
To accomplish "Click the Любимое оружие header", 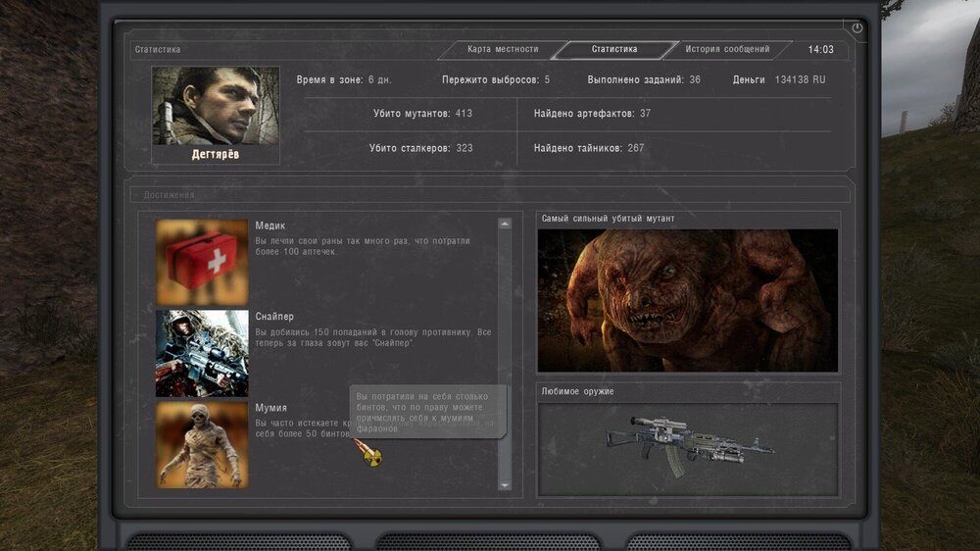I will 577,391.
